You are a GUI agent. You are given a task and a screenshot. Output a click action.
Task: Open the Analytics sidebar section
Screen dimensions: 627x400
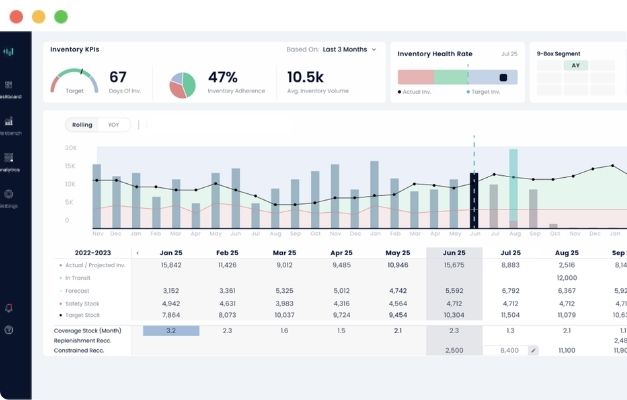coord(9,162)
